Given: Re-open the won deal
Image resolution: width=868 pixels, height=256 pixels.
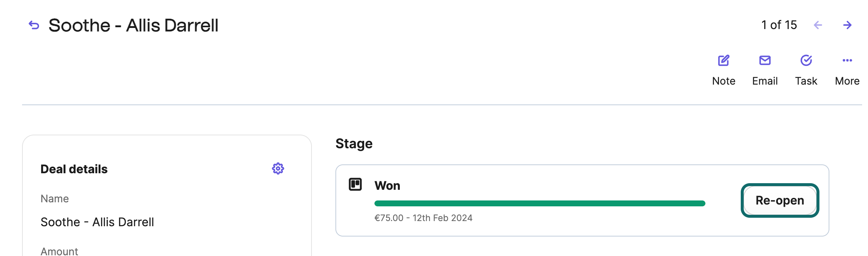Looking at the screenshot, I should [x=780, y=200].
